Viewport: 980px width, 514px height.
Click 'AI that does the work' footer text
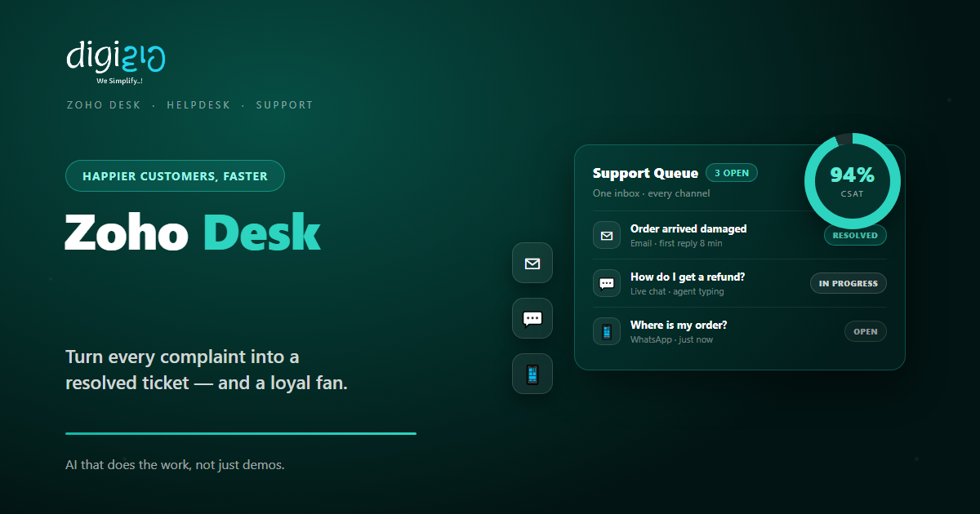click(x=175, y=465)
